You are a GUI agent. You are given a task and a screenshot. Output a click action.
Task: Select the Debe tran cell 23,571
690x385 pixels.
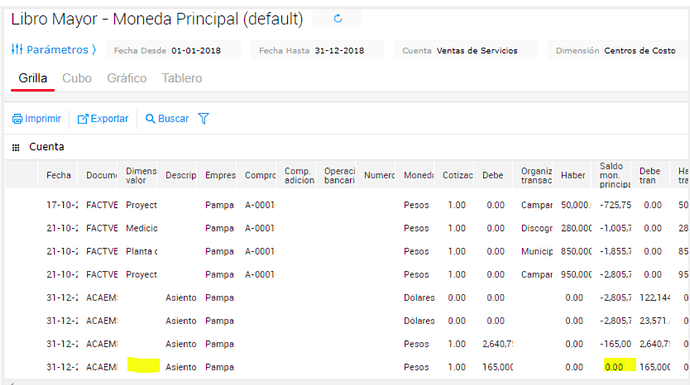pos(655,321)
